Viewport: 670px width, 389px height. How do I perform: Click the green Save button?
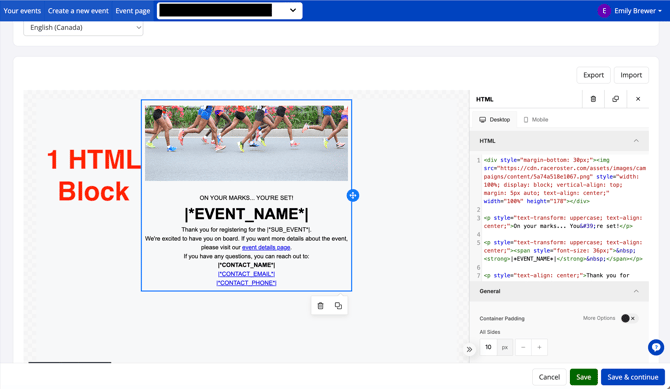pyautogui.click(x=583, y=377)
